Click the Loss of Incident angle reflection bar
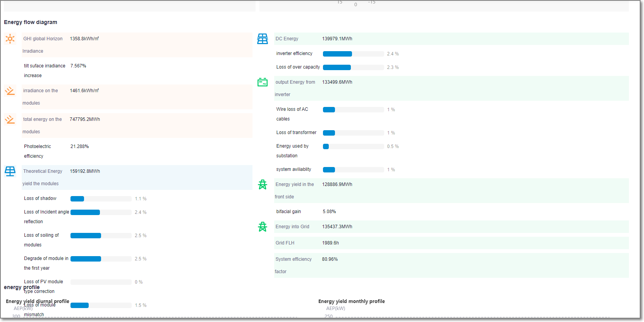644x322 pixels. coord(101,212)
